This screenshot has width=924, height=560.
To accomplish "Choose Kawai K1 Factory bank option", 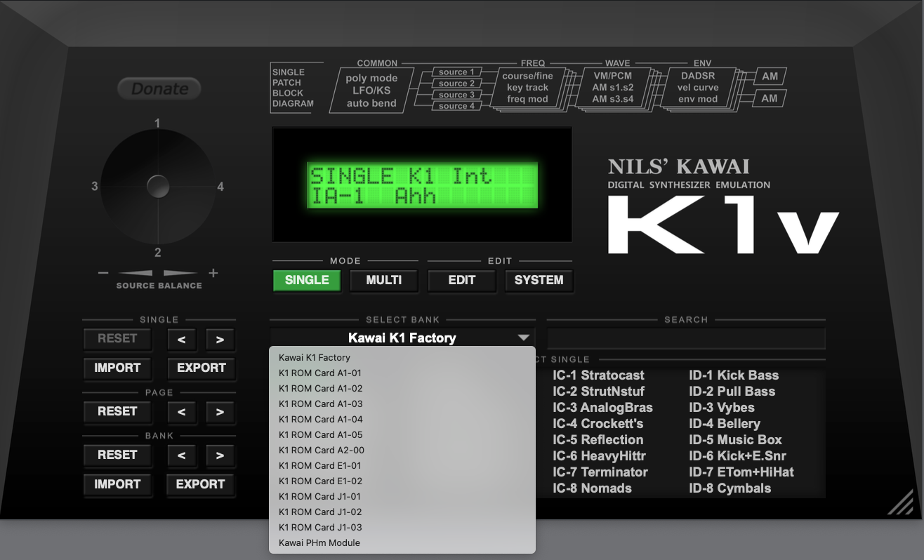I will [402, 358].
